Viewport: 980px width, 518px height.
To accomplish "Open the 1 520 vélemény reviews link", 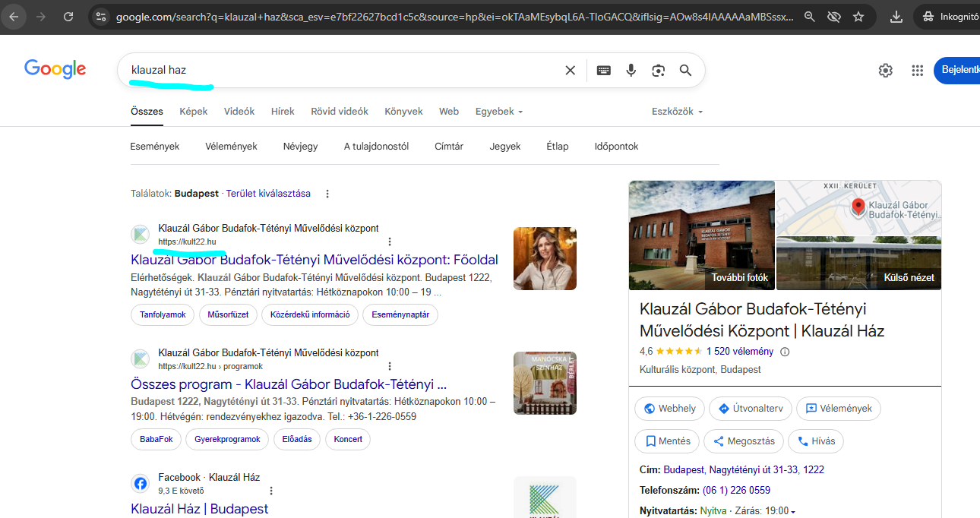I will 739,351.
